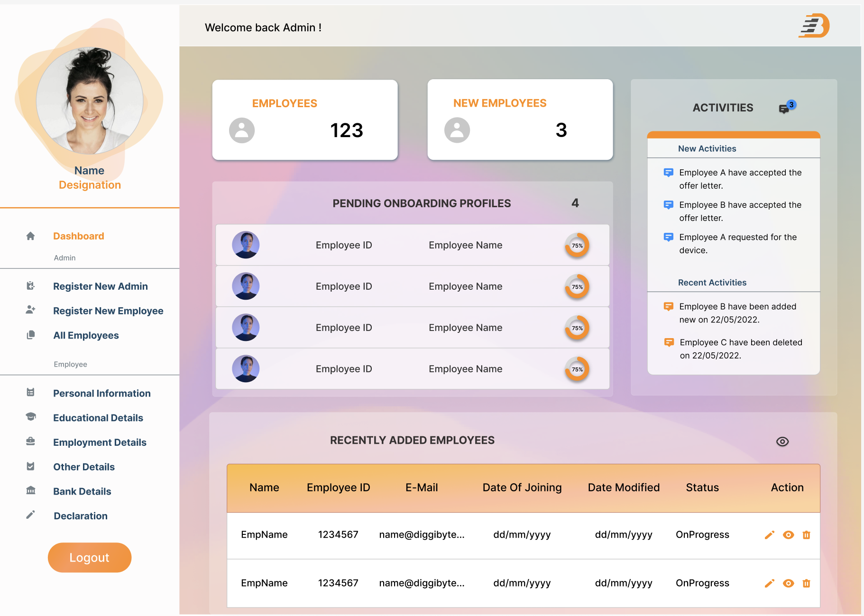Image resolution: width=864 pixels, height=616 pixels.
Task: Click the person icon on Employees card
Action: pos(242,130)
